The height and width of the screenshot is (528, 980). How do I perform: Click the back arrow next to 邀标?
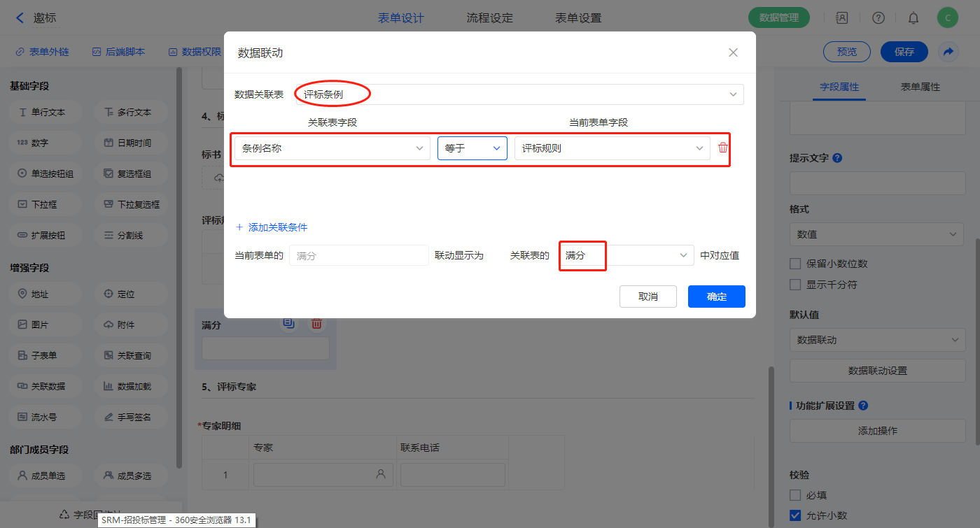[x=20, y=18]
